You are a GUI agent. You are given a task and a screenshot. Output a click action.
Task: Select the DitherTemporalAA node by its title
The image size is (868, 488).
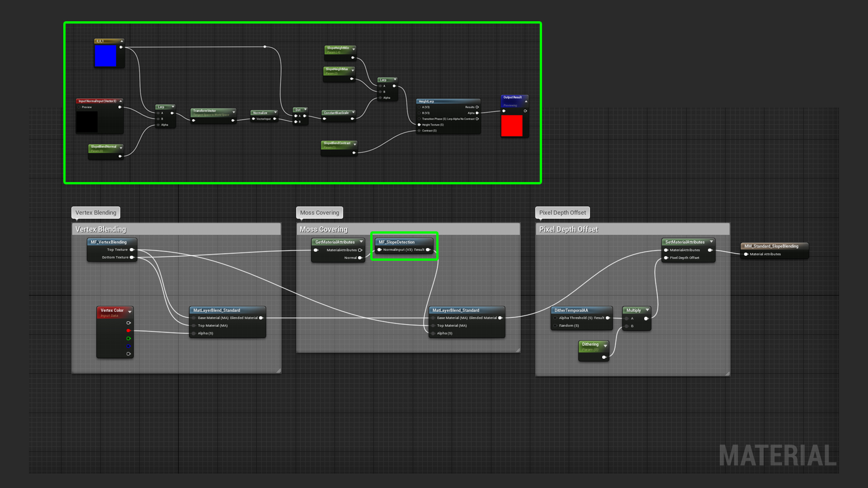point(571,310)
